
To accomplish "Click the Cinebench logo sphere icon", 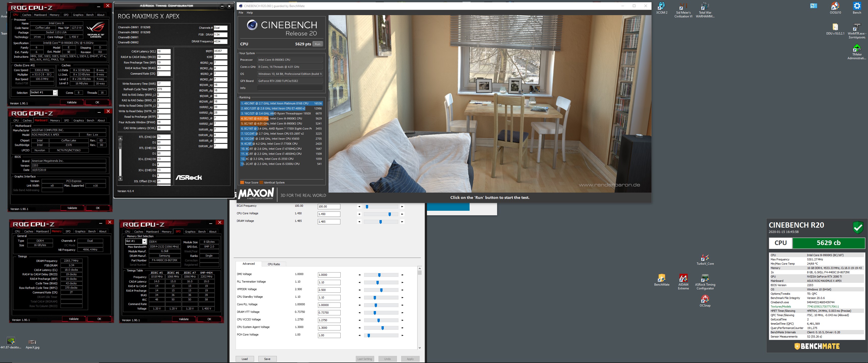I will pos(252,25).
